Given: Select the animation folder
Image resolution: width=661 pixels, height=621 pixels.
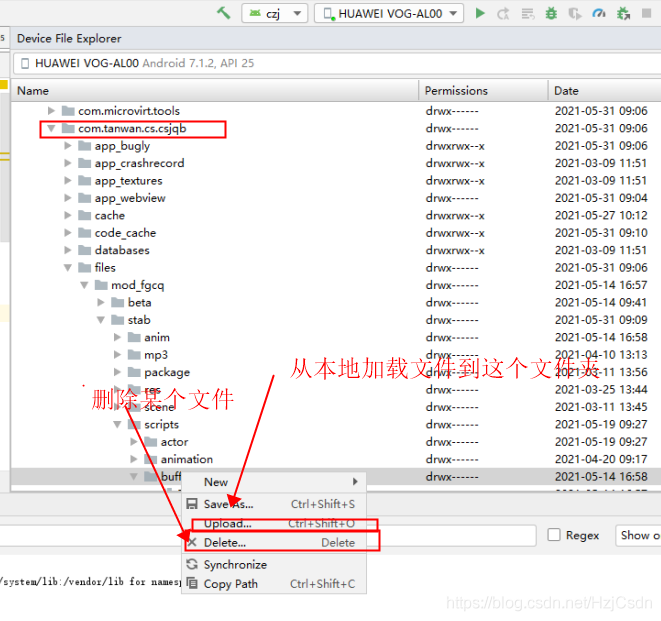Looking at the screenshot, I should point(186,459).
